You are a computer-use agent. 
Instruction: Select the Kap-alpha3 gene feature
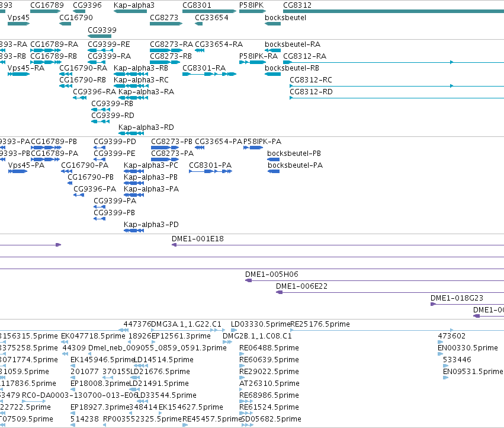(x=130, y=11)
